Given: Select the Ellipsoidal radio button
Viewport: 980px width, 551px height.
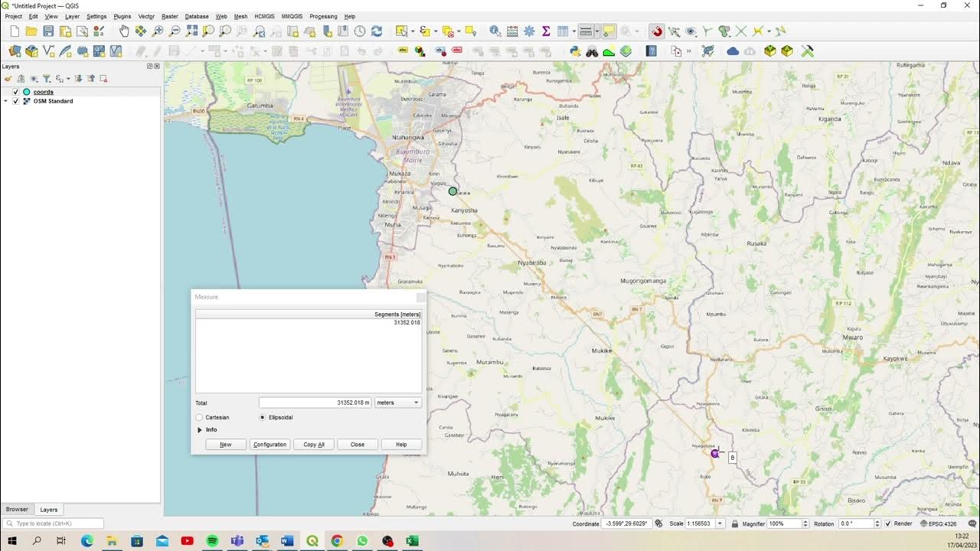Looking at the screenshot, I should click(263, 418).
